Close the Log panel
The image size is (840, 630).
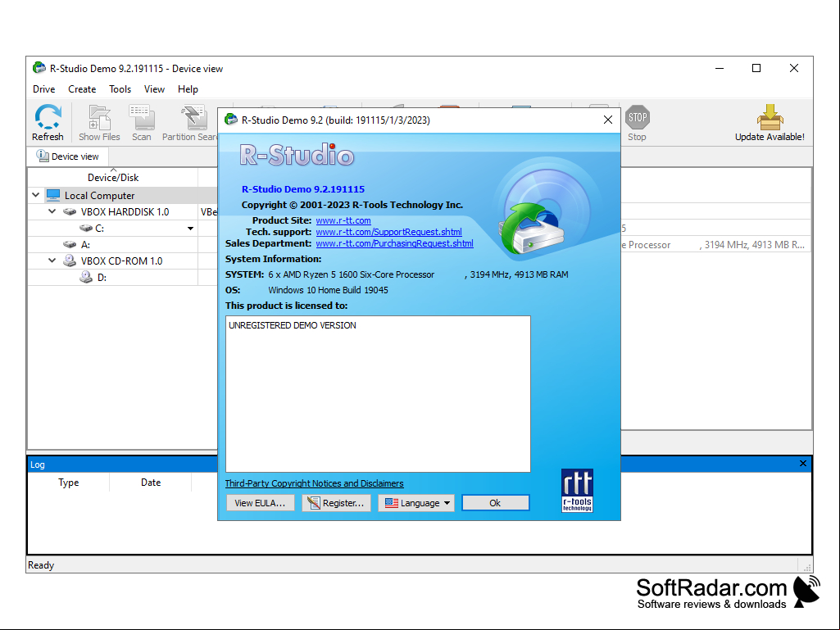pos(802,464)
